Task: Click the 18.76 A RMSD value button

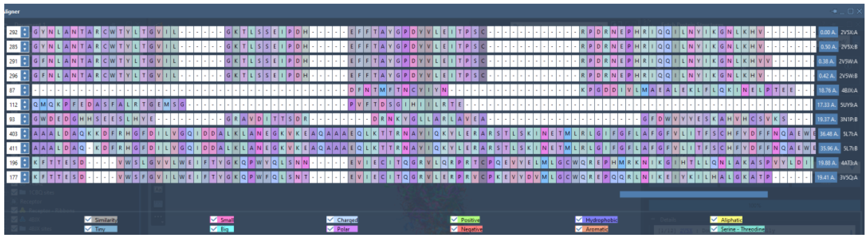Action: coord(827,90)
